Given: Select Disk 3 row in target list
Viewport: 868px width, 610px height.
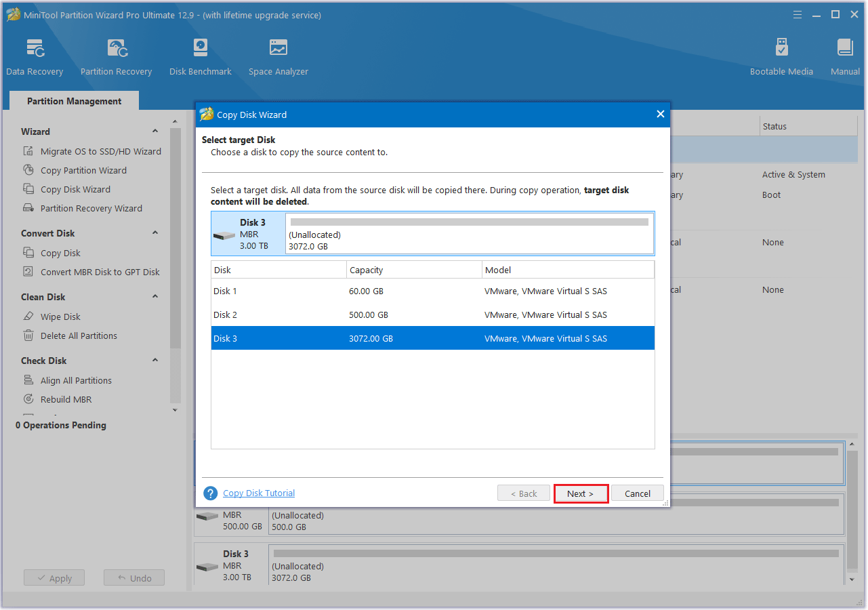Looking at the screenshot, I should click(433, 338).
